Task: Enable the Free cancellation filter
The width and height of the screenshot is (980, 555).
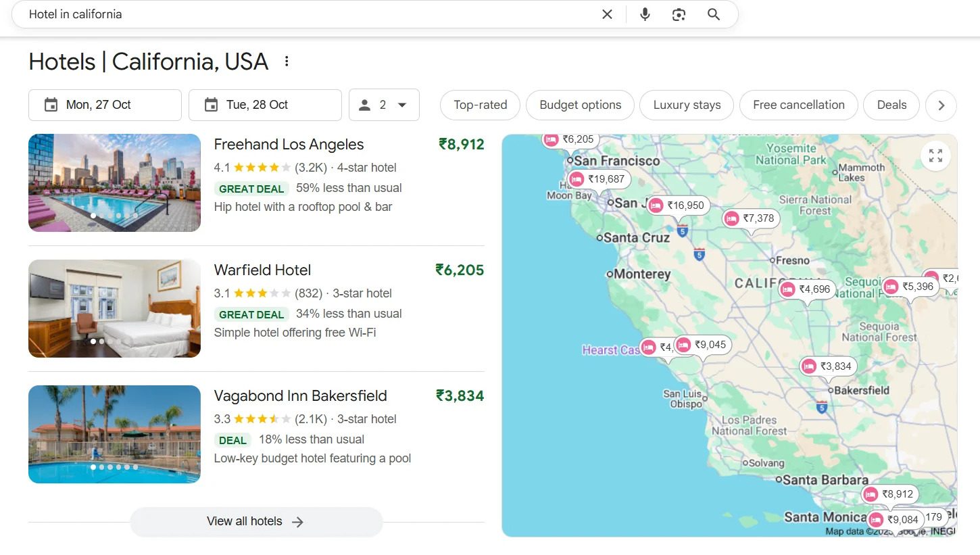Action: tap(798, 105)
